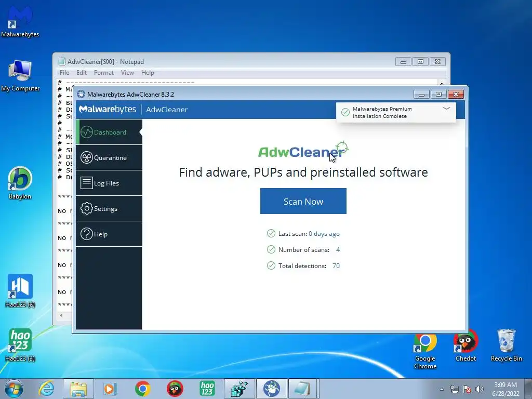Image resolution: width=532 pixels, height=399 pixels.
Task: Open the Help section in AdwCleaner
Action: [109, 234]
